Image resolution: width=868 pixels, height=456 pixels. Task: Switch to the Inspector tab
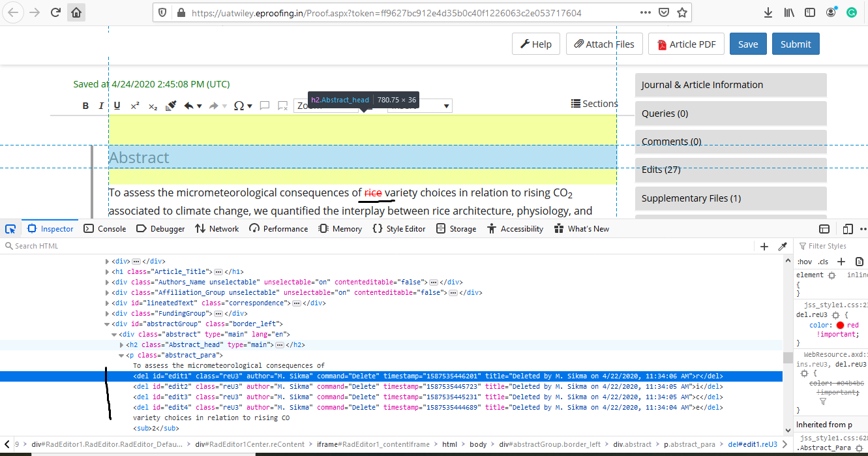click(x=51, y=229)
